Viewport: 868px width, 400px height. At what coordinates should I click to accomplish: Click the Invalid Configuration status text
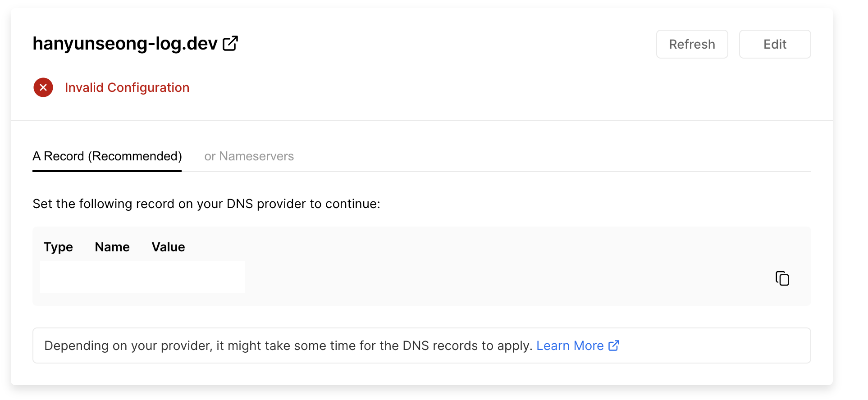[127, 87]
